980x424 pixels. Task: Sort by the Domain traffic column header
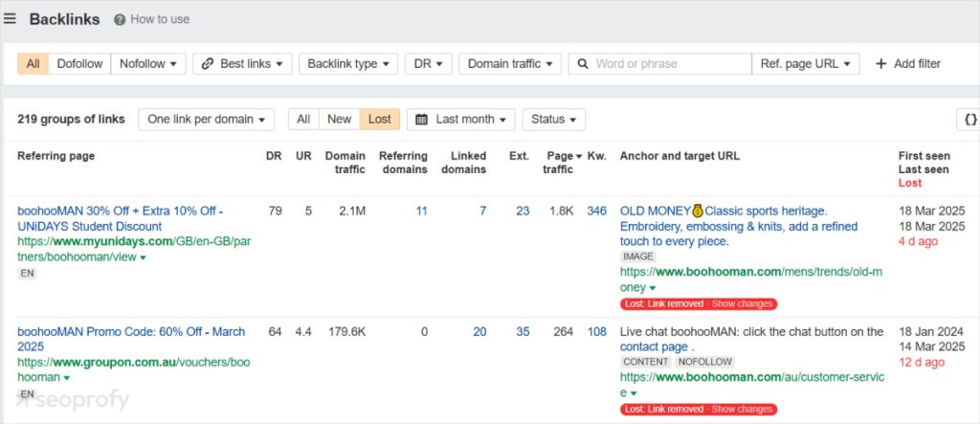click(345, 163)
